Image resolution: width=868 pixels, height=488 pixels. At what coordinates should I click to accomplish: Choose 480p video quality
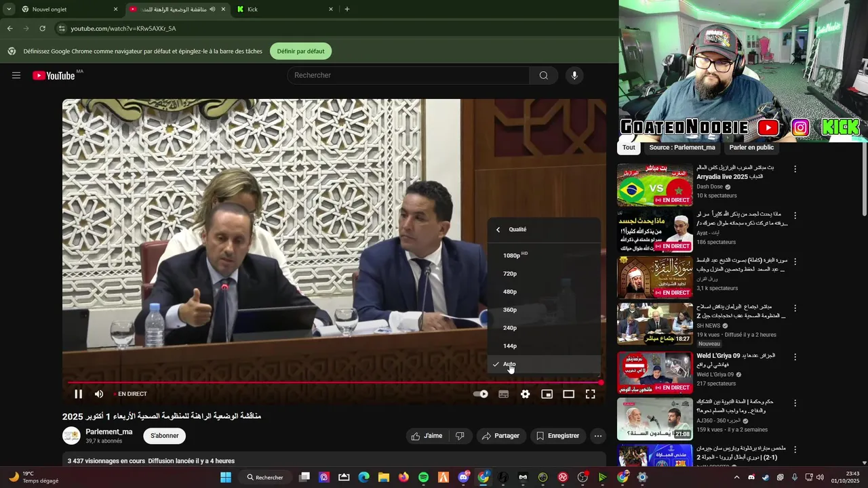click(544, 291)
